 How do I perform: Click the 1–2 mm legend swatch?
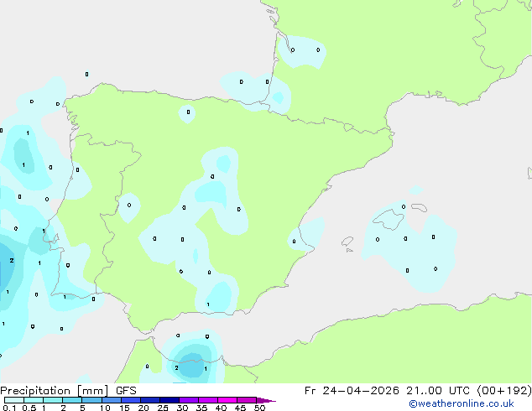click(x=53, y=400)
